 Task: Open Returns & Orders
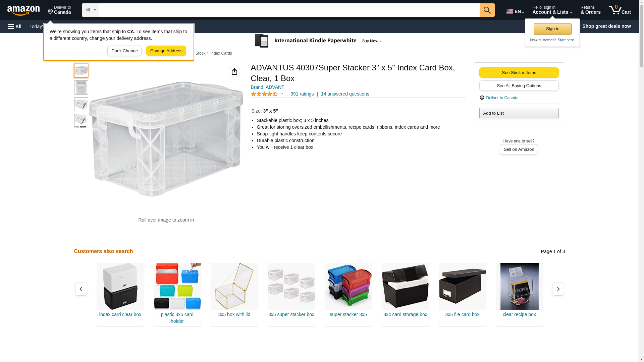click(591, 10)
